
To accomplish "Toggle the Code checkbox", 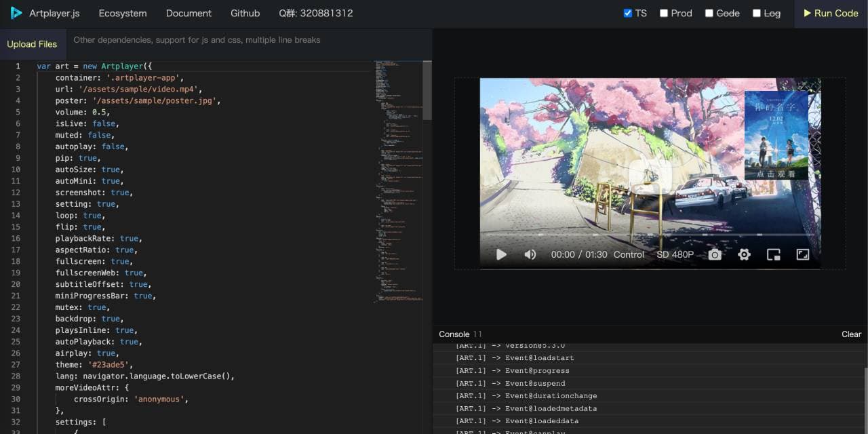I will tap(709, 13).
